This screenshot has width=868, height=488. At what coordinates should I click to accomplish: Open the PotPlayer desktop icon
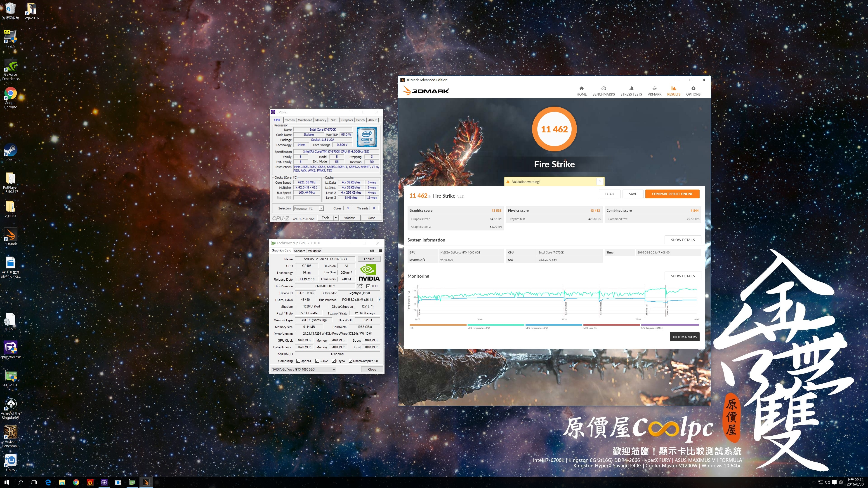[x=10, y=183]
